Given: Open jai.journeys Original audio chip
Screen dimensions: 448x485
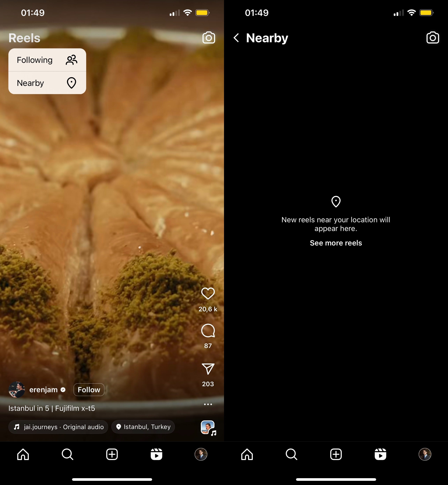Looking at the screenshot, I should click(x=58, y=427).
